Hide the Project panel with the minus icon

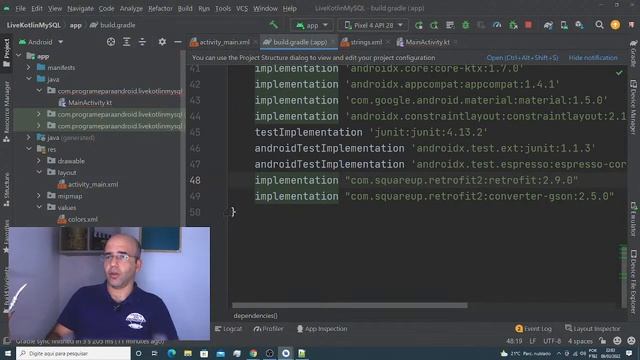178,42
